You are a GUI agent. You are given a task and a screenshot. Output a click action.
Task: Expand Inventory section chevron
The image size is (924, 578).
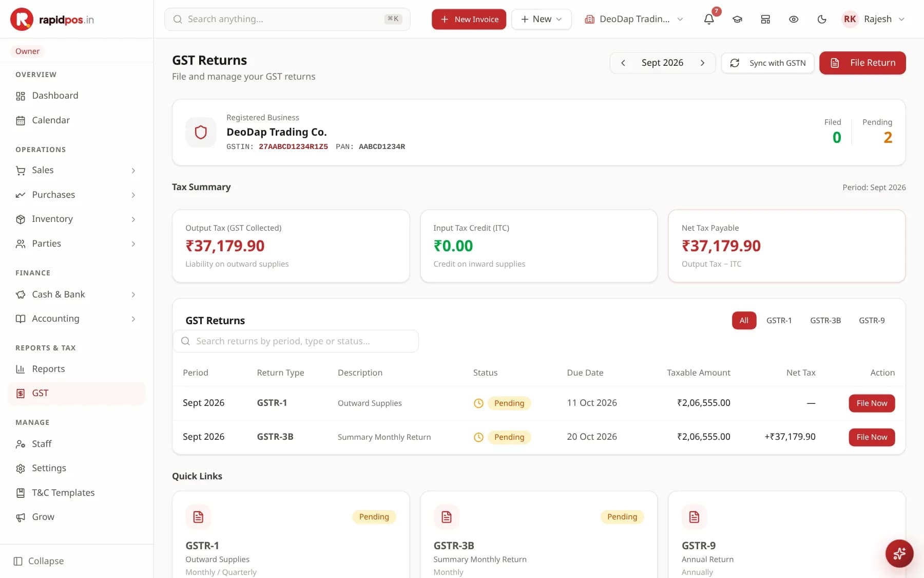point(133,219)
